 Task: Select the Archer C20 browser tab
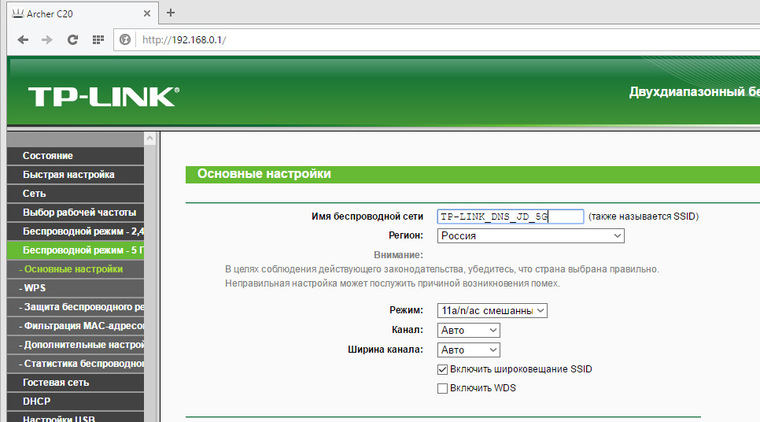[x=81, y=14]
